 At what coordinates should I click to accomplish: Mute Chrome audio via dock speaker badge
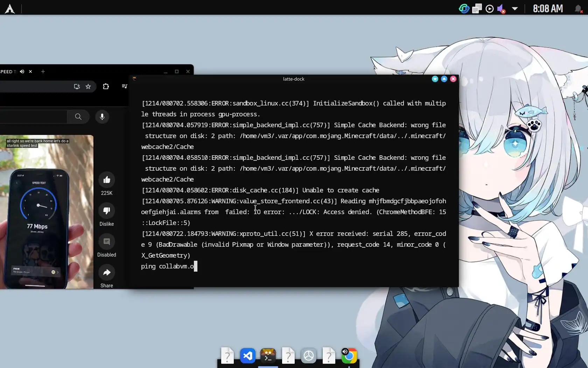[x=345, y=351]
